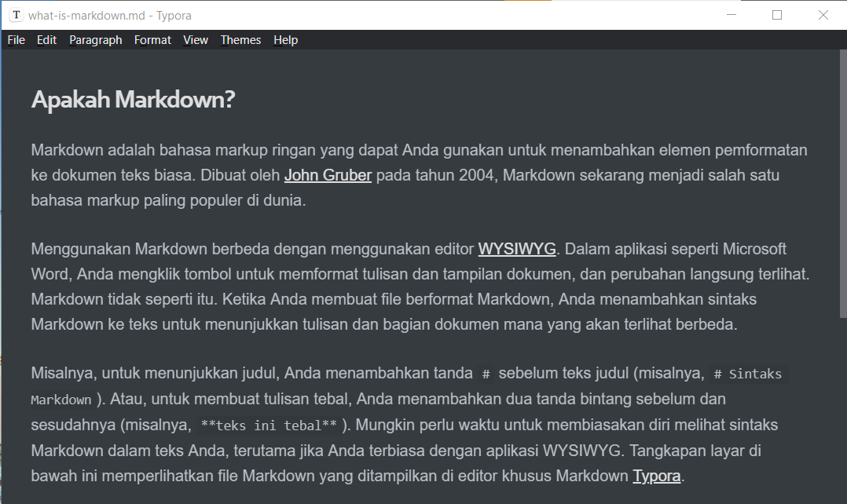Open the Format menu
This screenshot has height=504, width=847.
152,39
